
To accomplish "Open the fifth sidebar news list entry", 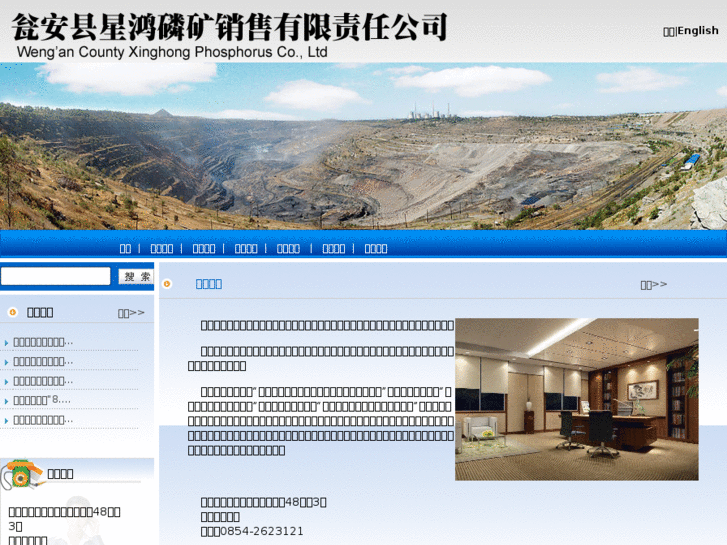I will (43, 420).
